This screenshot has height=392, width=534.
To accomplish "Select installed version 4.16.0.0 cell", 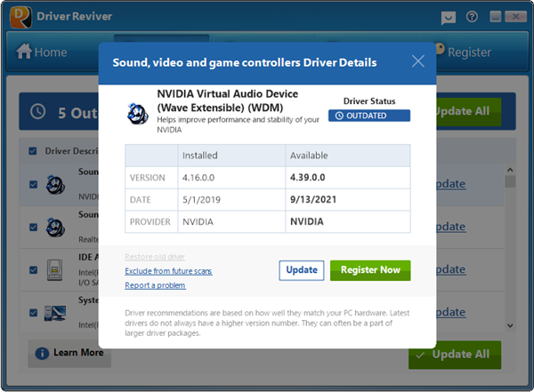I will tap(231, 178).
